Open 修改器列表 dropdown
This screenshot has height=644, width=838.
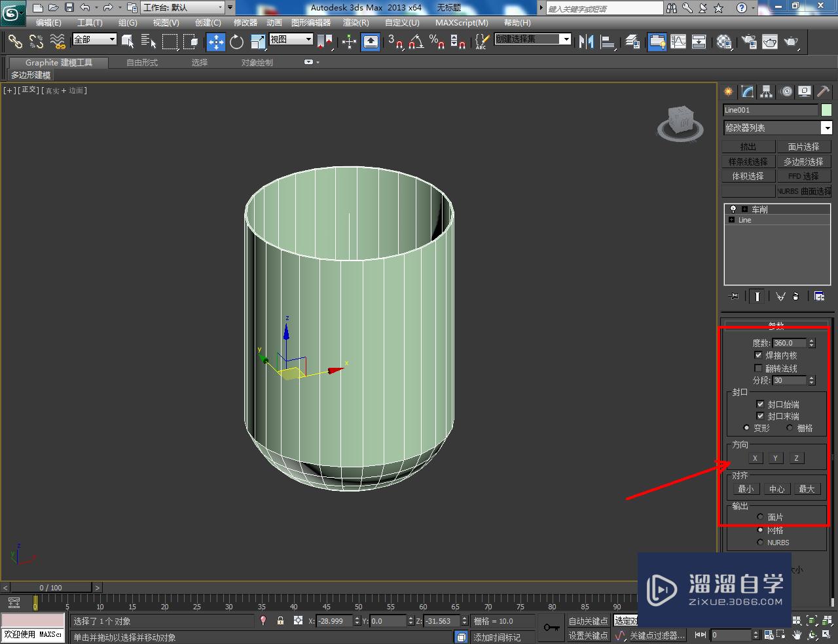[777, 128]
